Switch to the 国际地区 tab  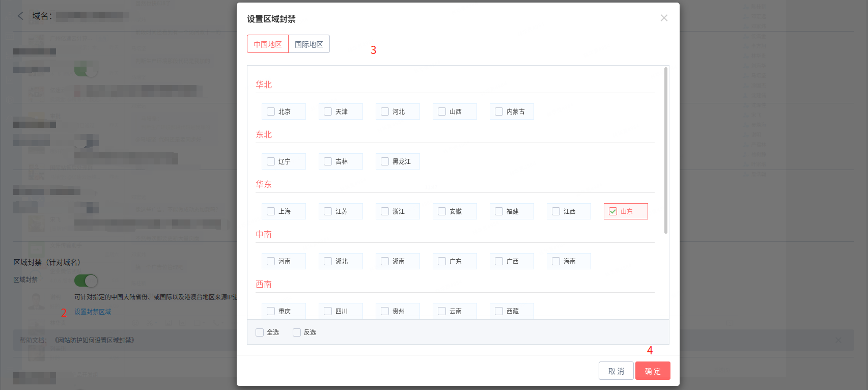coord(309,44)
